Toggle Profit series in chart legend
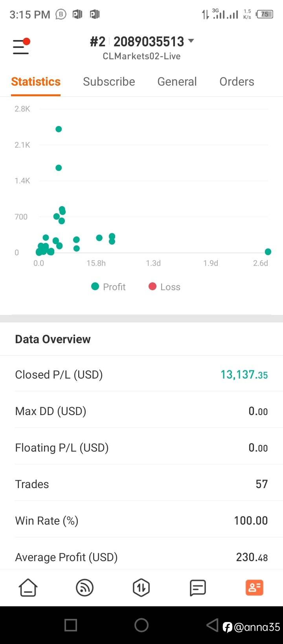Image resolution: width=283 pixels, height=644 pixels. tap(108, 287)
